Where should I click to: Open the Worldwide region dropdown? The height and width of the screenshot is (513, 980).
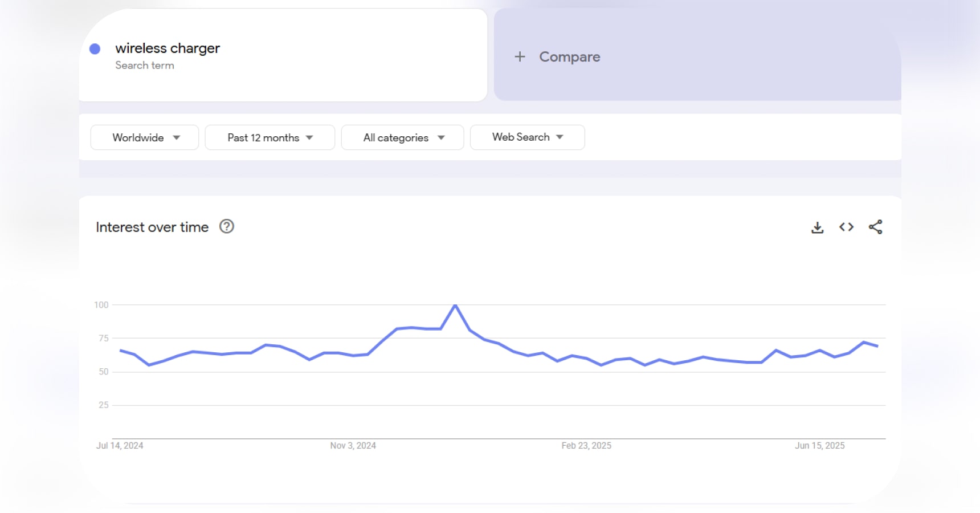click(x=144, y=137)
